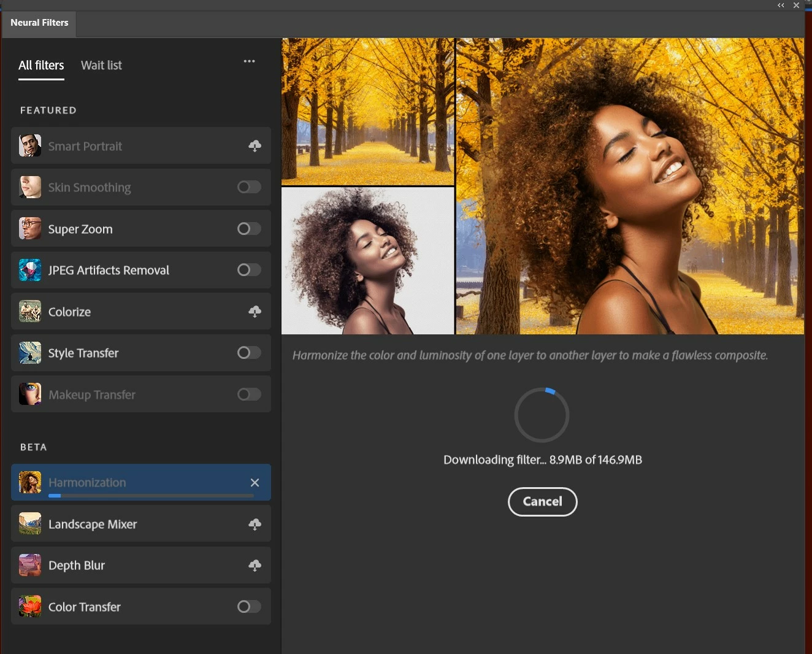Click the Colorize thumbnail icon
Image resolution: width=812 pixels, height=654 pixels.
tap(30, 312)
